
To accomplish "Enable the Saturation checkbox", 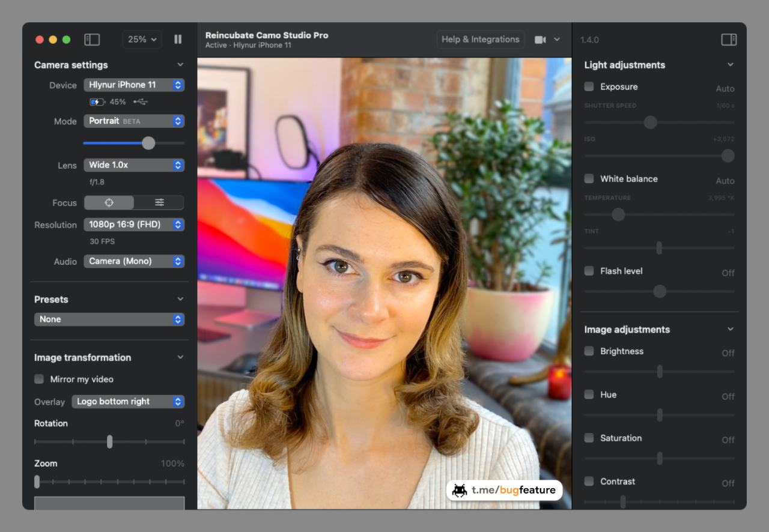I will 589,438.
